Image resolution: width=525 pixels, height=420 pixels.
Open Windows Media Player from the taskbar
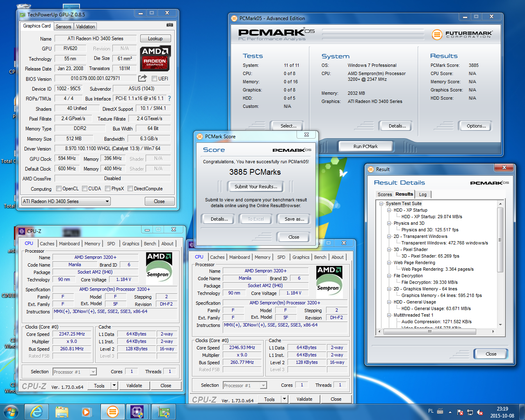[87, 412]
